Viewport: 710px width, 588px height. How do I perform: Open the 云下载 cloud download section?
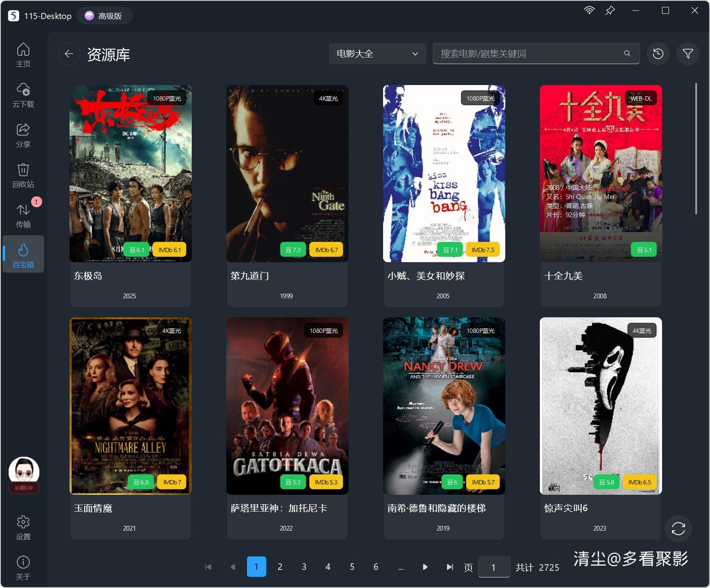[x=23, y=95]
